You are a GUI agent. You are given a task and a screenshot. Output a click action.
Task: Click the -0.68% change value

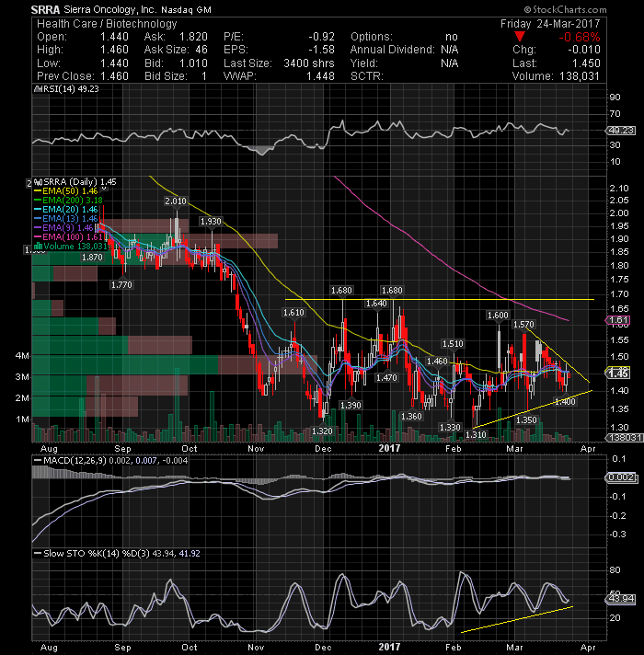(x=580, y=37)
